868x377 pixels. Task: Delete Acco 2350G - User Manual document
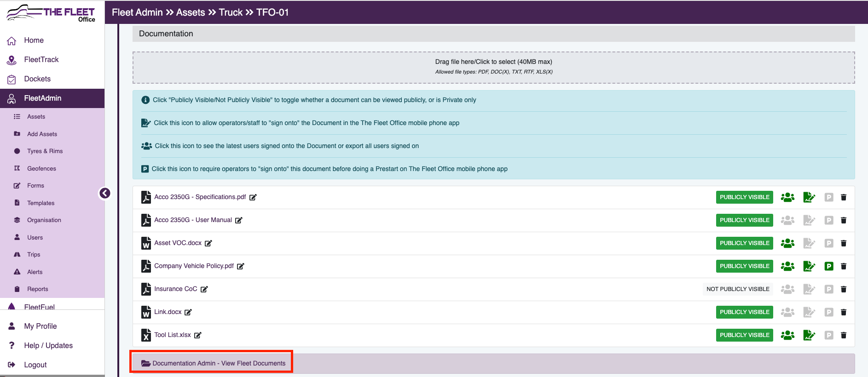pos(844,220)
